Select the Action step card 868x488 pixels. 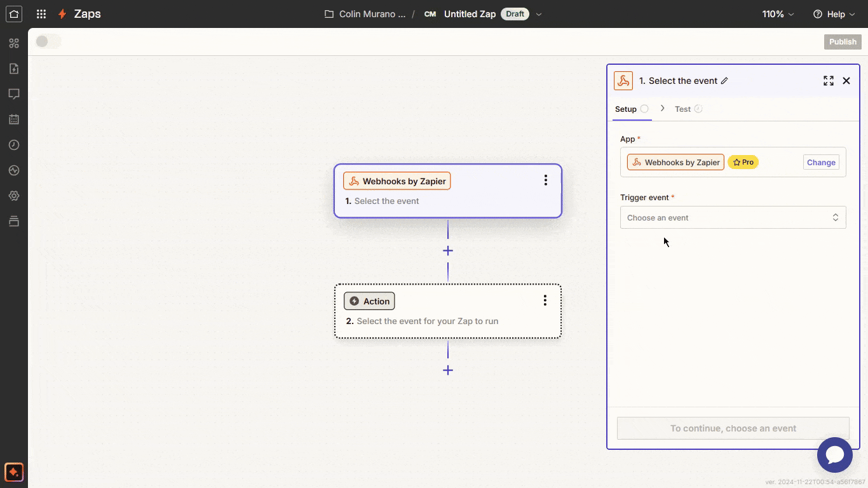(x=448, y=311)
